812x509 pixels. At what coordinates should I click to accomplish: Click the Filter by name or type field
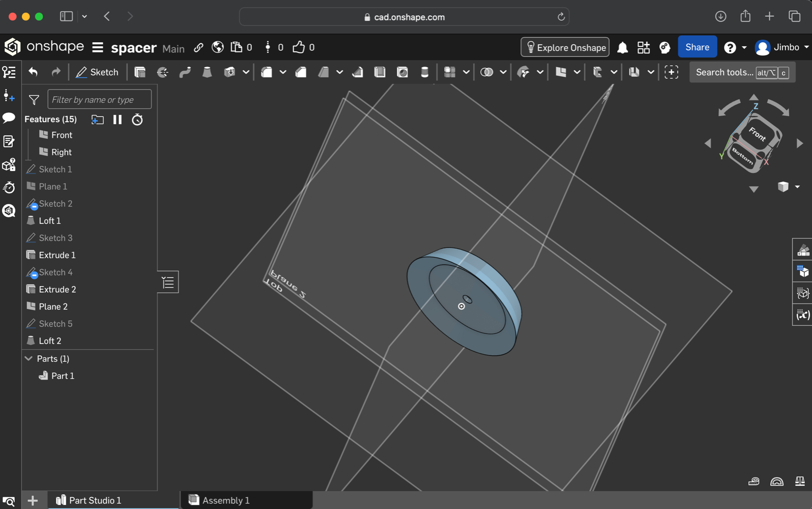tap(99, 100)
